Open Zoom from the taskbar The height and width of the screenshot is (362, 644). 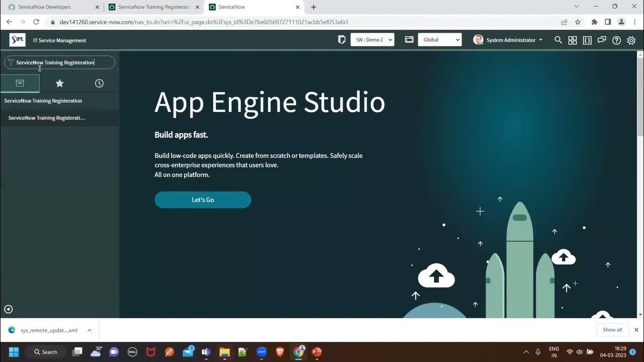point(262,352)
